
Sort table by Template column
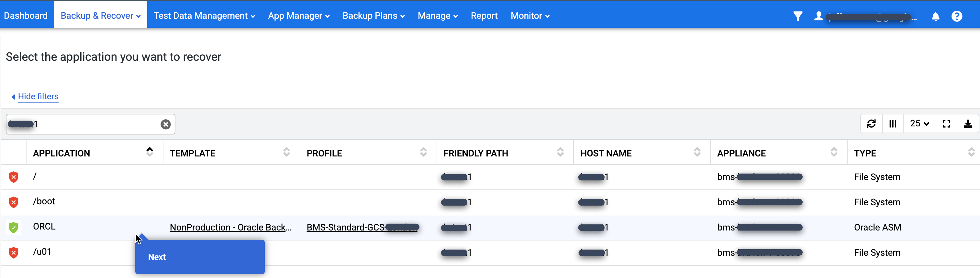pos(286,152)
